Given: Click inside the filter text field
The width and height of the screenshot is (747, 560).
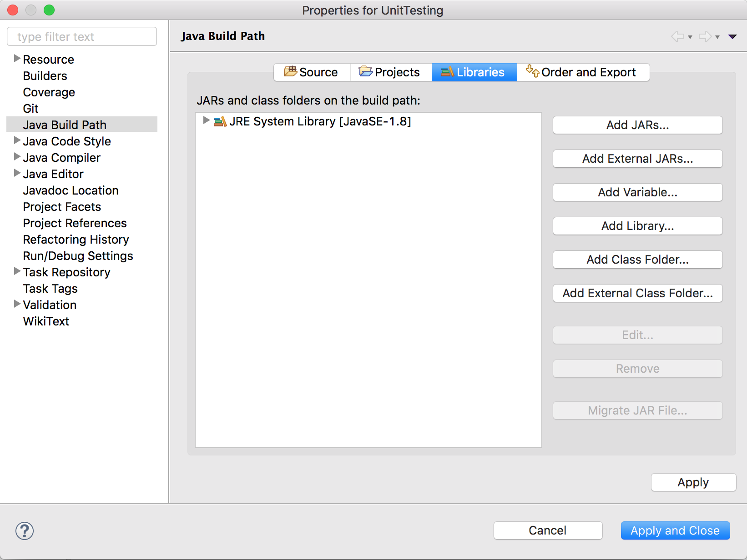Looking at the screenshot, I should coord(82,36).
